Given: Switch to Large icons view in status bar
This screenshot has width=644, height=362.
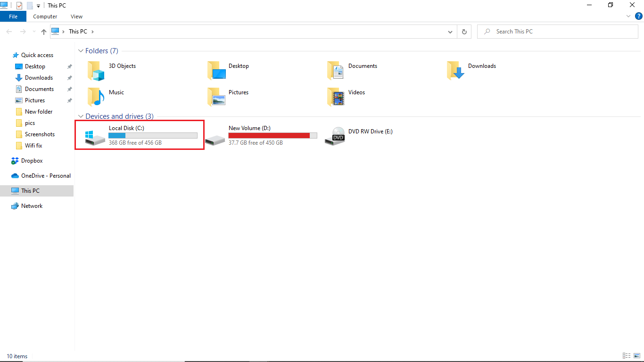Looking at the screenshot, I should coord(637,356).
